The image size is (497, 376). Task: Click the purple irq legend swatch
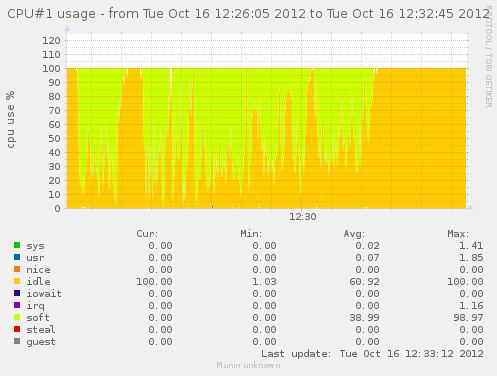[x=17, y=305]
